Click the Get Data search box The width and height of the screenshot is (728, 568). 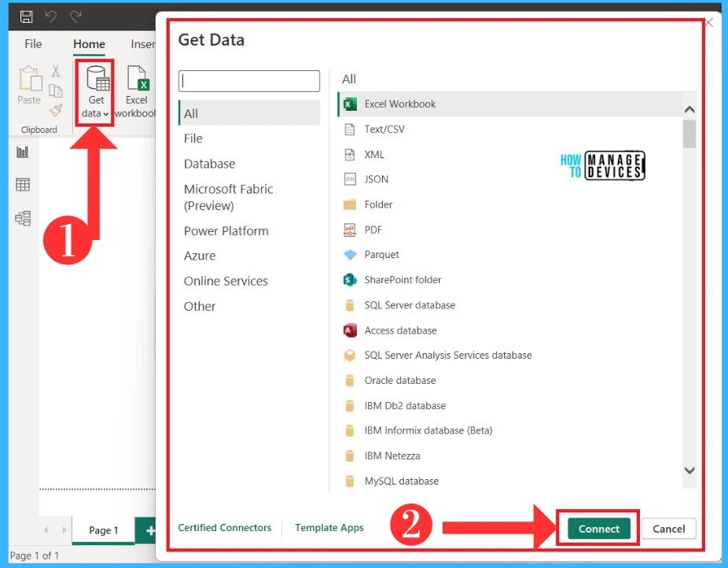coord(249,81)
